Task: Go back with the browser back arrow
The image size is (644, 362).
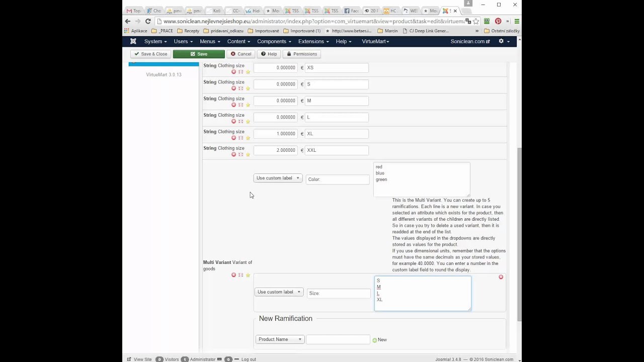Action: (128, 21)
